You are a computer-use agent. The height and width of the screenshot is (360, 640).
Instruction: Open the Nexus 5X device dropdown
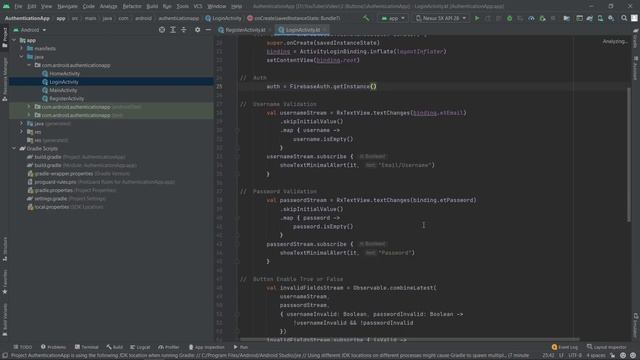(441, 18)
